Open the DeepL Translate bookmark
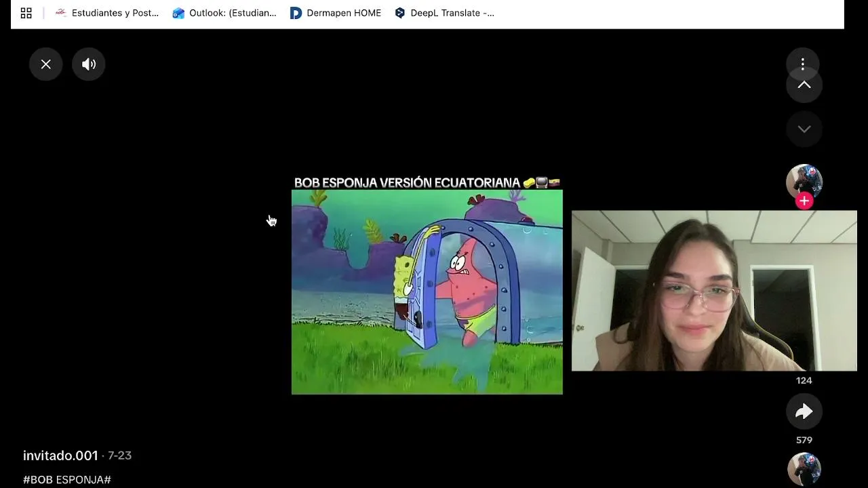The height and width of the screenshot is (488, 868). pyautogui.click(x=444, y=13)
